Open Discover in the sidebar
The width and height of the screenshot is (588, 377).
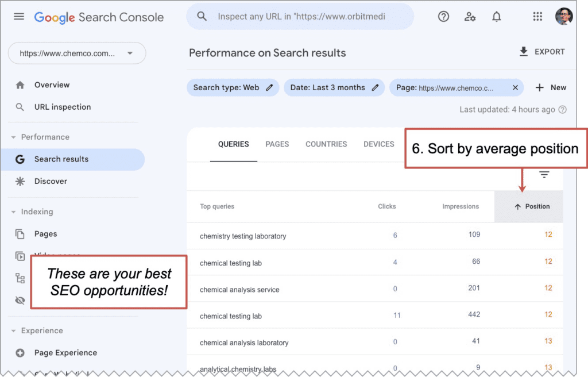click(51, 181)
